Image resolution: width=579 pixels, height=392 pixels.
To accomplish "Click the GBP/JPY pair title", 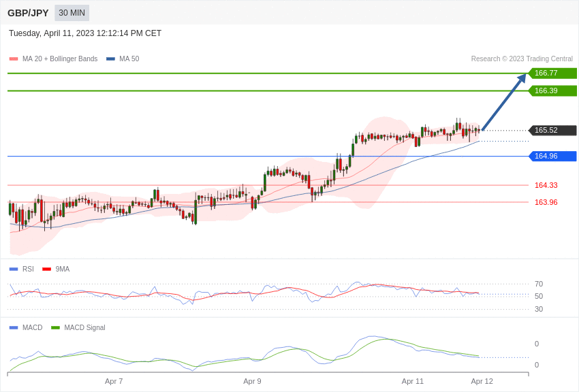I will pos(28,13).
